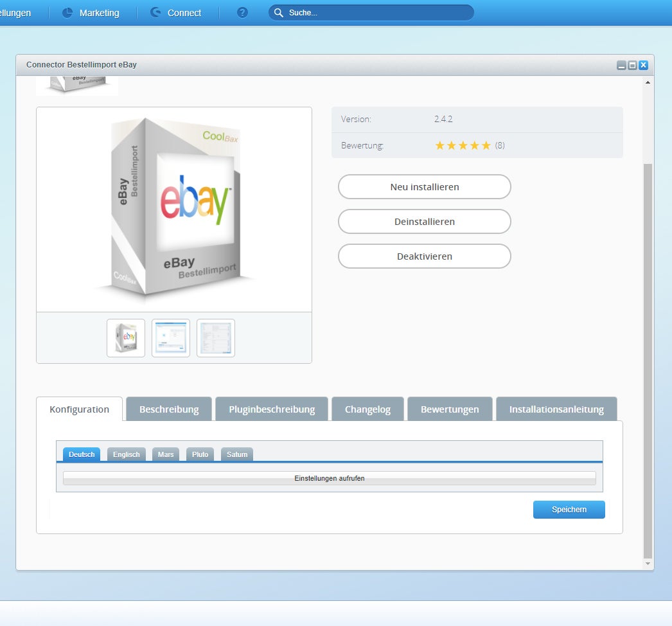Click the Connect swirl icon

[155, 12]
